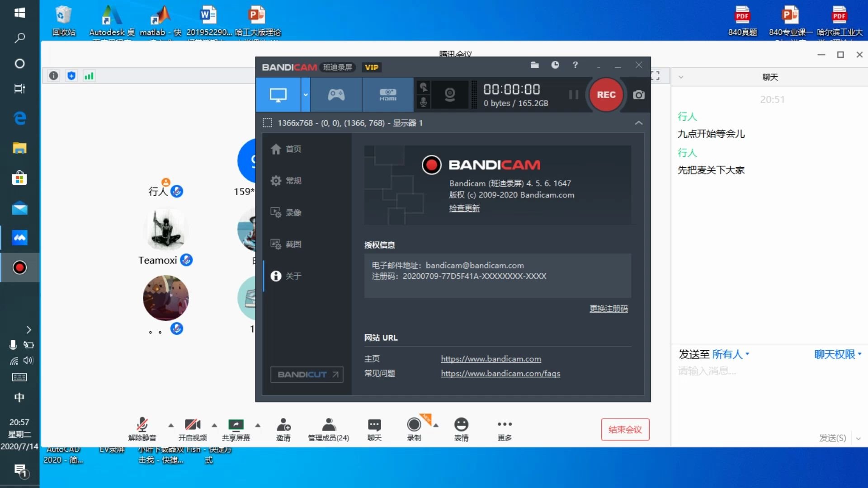Select Bandicam game recording mode
Screen dimensions: 868x488
point(336,95)
